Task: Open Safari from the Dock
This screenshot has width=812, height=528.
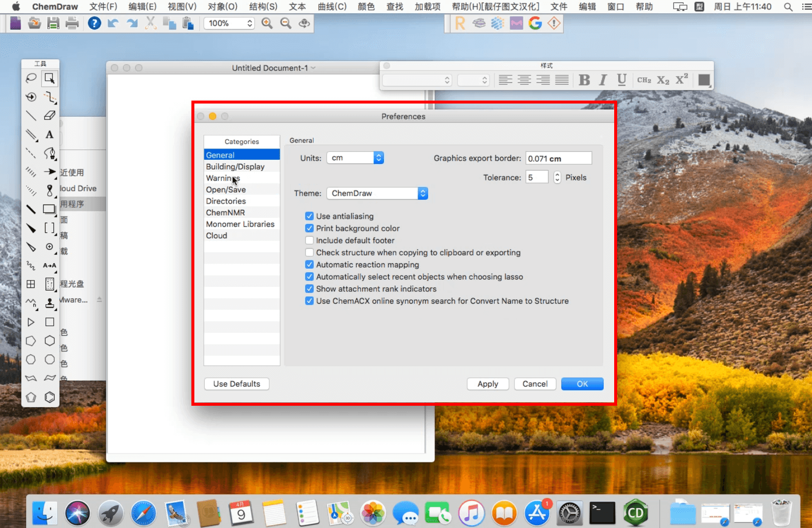Action: click(x=144, y=513)
